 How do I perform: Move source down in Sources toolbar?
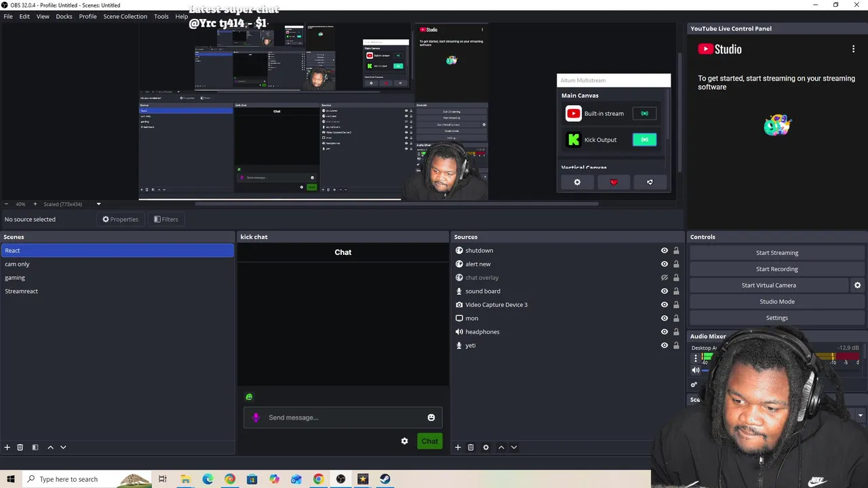[514, 447]
